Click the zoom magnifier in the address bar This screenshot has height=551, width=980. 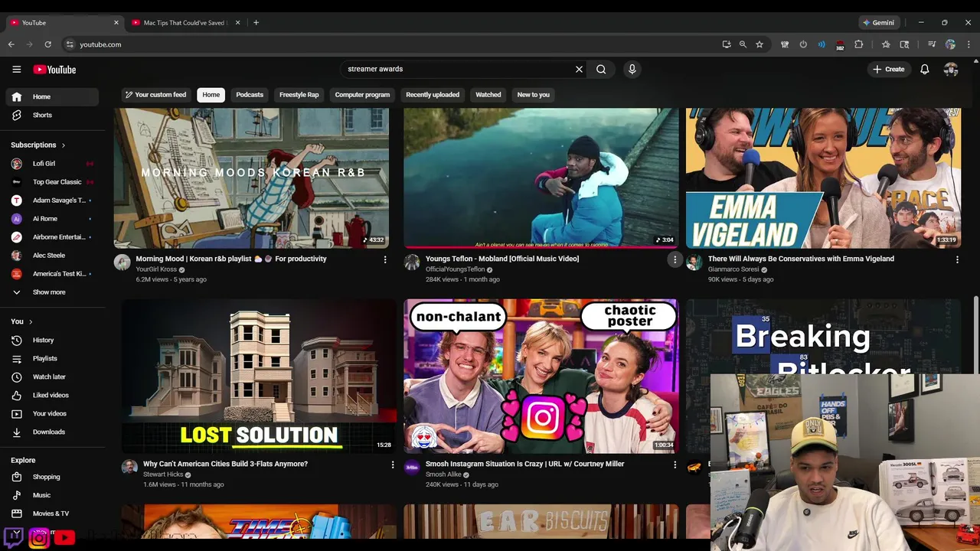(x=743, y=44)
